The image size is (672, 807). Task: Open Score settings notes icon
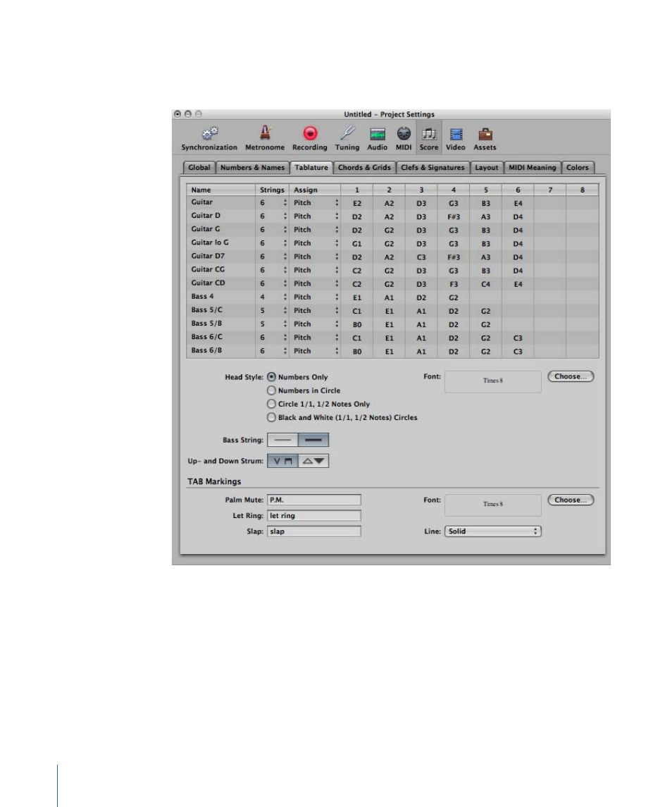point(428,134)
